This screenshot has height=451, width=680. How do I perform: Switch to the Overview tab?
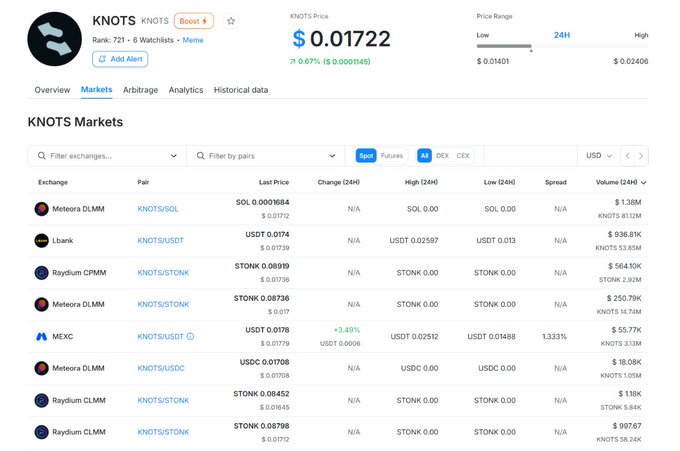point(52,90)
